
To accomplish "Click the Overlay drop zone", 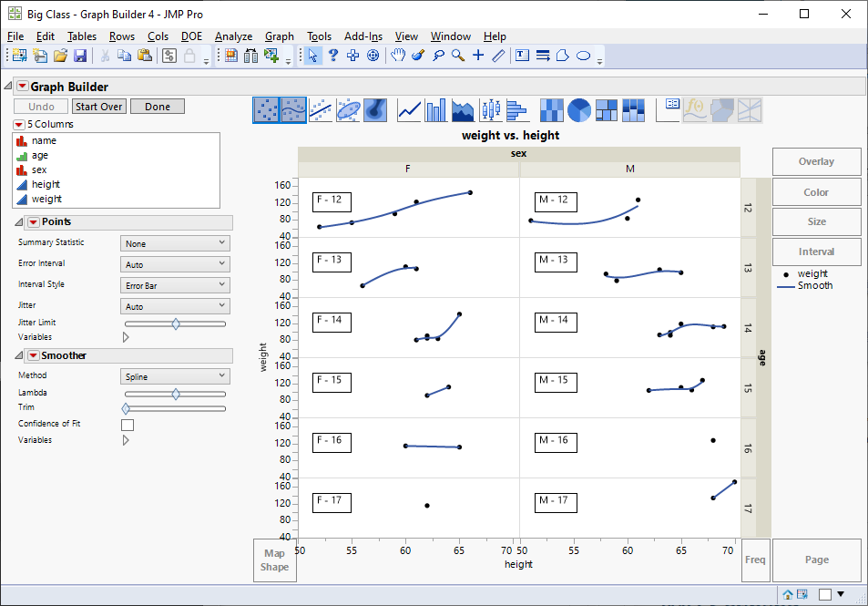I will click(x=816, y=161).
